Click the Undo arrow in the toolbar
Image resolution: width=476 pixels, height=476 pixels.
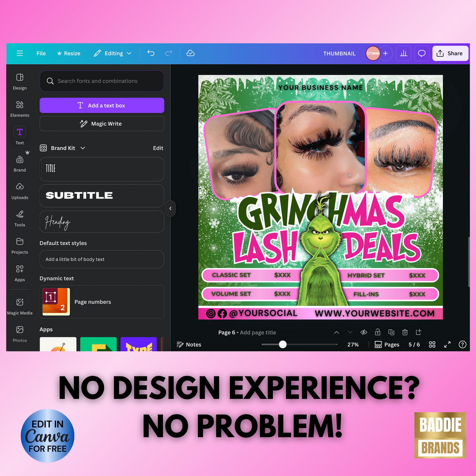coord(151,53)
